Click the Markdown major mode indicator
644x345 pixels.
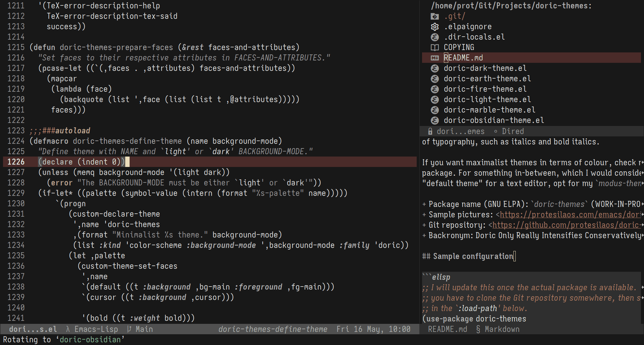[x=502, y=329]
